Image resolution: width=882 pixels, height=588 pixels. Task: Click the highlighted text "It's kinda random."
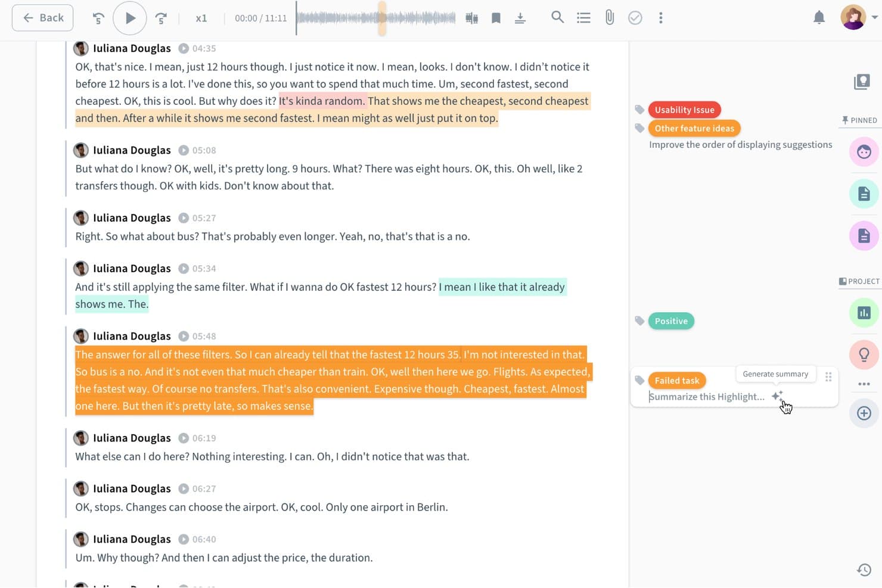point(322,101)
